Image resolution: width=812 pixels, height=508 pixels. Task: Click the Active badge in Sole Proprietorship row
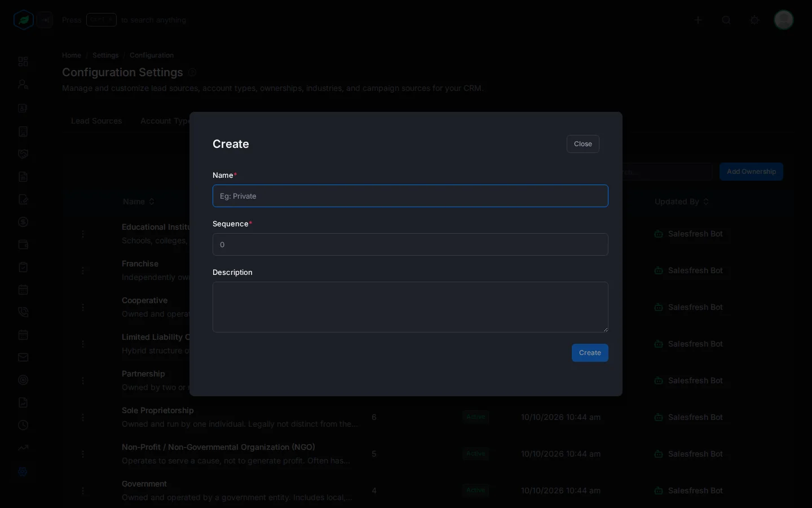(x=476, y=417)
